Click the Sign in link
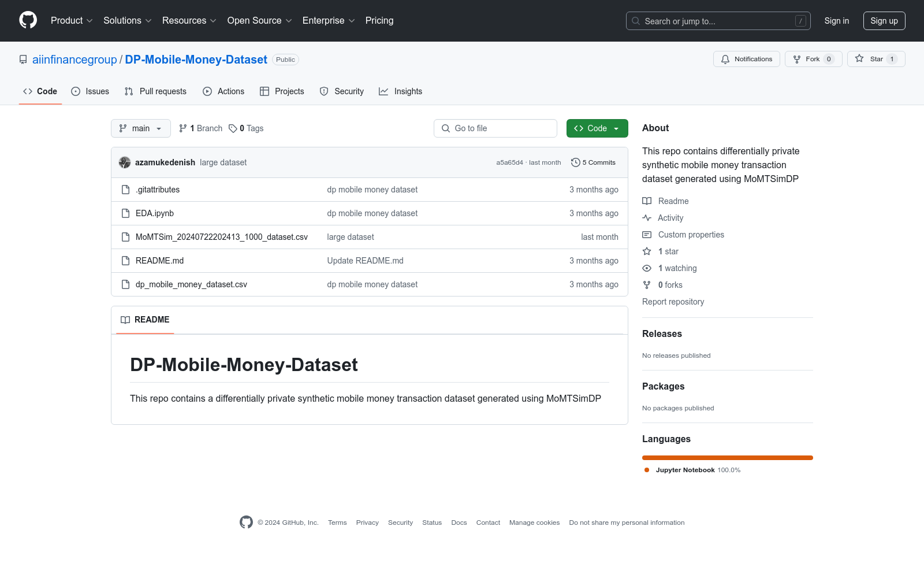The image size is (924, 578). point(837,21)
